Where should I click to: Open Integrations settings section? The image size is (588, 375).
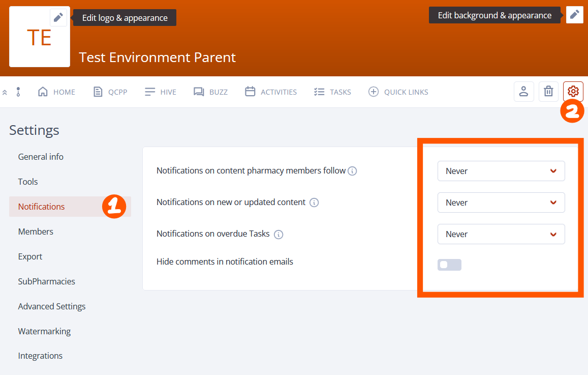point(40,356)
